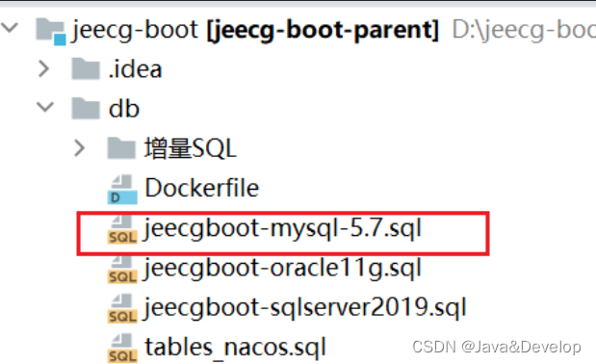Image resolution: width=596 pixels, height=364 pixels.
Task: Click the .idea folder icon
Action: 86,68
